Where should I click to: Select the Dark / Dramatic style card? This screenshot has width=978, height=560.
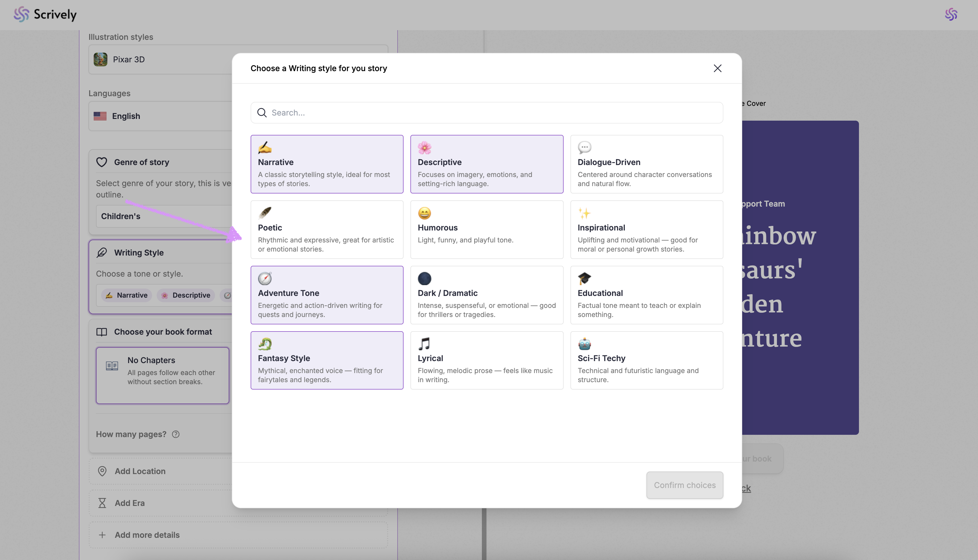[486, 295]
